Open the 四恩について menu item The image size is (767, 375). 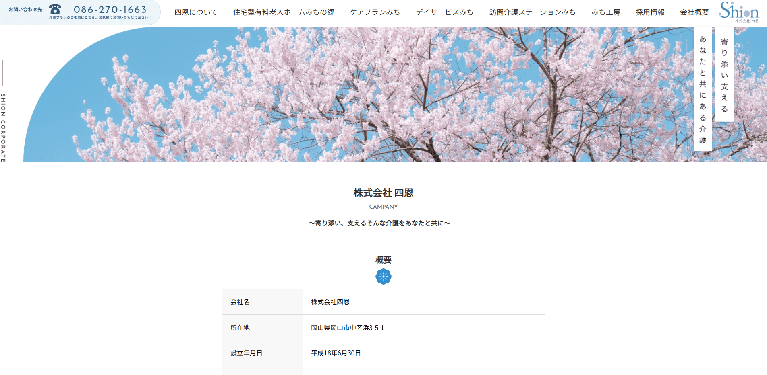click(195, 12)
